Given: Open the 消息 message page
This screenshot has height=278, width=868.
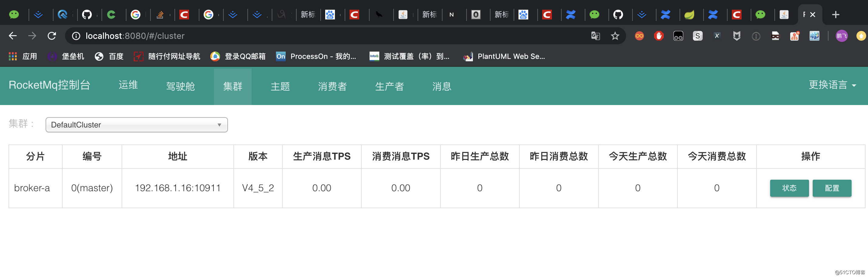Looking at the screenshot, I should pos(442,86).
